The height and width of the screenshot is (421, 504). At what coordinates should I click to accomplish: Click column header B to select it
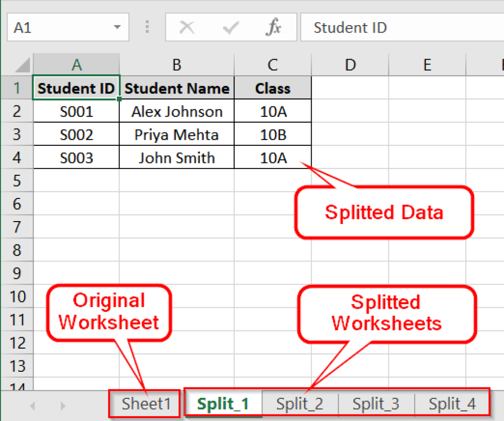pos(176,64)
